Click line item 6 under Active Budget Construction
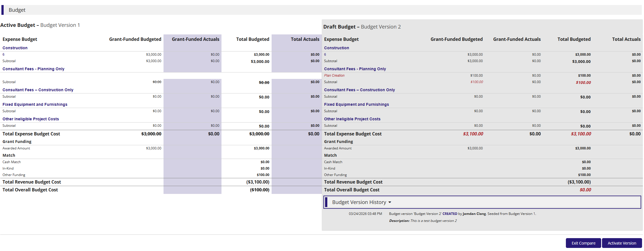 click(4, 55)
